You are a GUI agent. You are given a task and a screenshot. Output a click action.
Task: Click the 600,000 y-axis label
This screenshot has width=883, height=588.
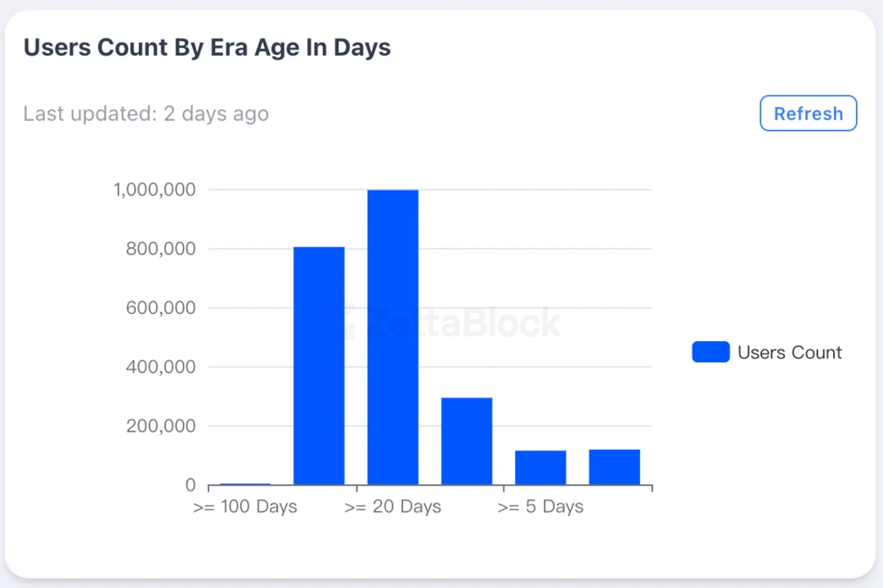[160, 308]
